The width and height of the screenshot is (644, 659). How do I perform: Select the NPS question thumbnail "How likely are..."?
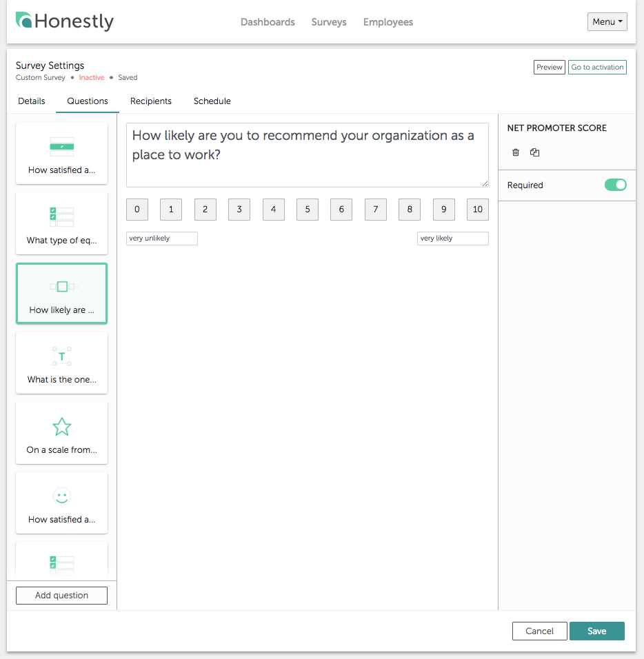(x=61, y=293)
